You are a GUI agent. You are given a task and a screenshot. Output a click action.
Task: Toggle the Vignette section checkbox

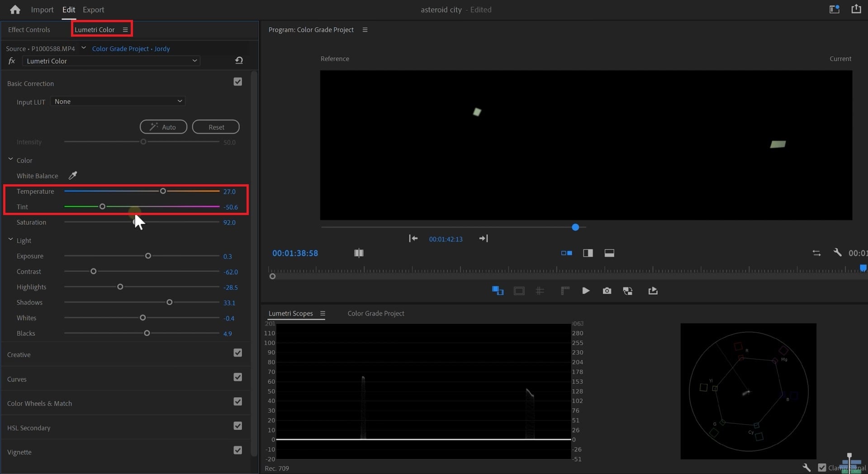click(x=237, y=450)
